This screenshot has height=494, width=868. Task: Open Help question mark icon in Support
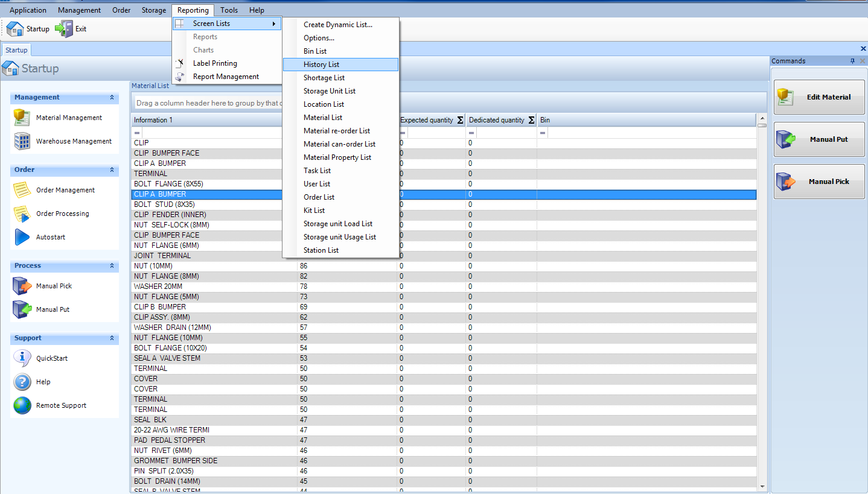(22, 382)
